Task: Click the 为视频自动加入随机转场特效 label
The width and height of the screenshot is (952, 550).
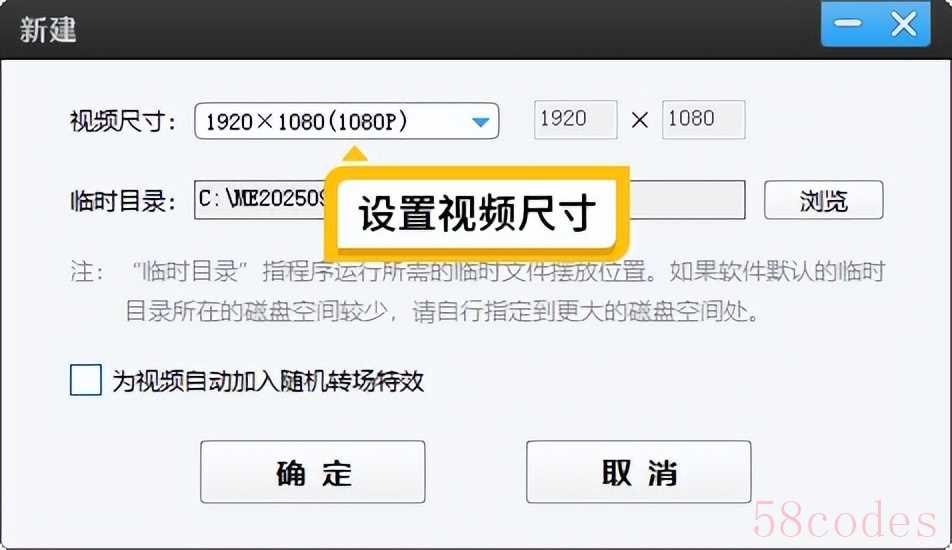Action: click(x=268, y=381)
